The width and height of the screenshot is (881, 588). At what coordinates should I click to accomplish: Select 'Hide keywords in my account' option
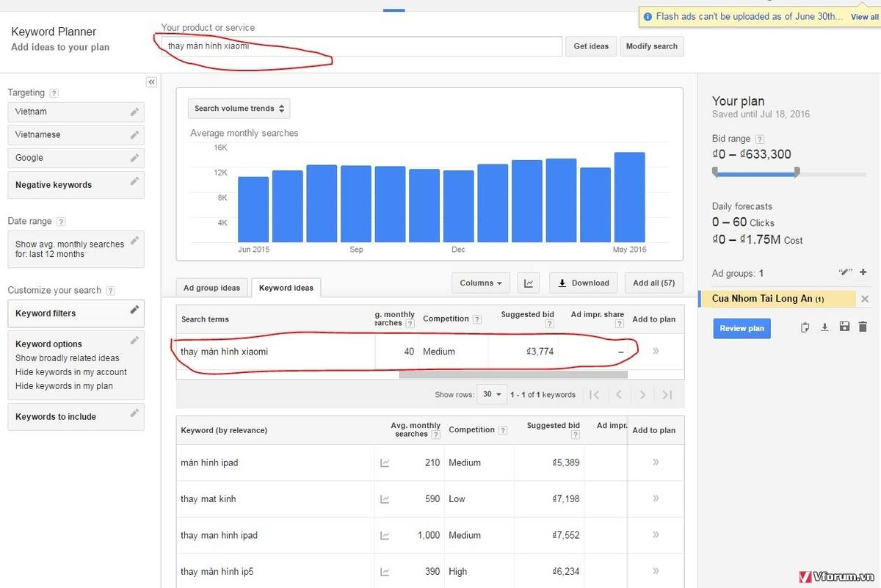71,372
